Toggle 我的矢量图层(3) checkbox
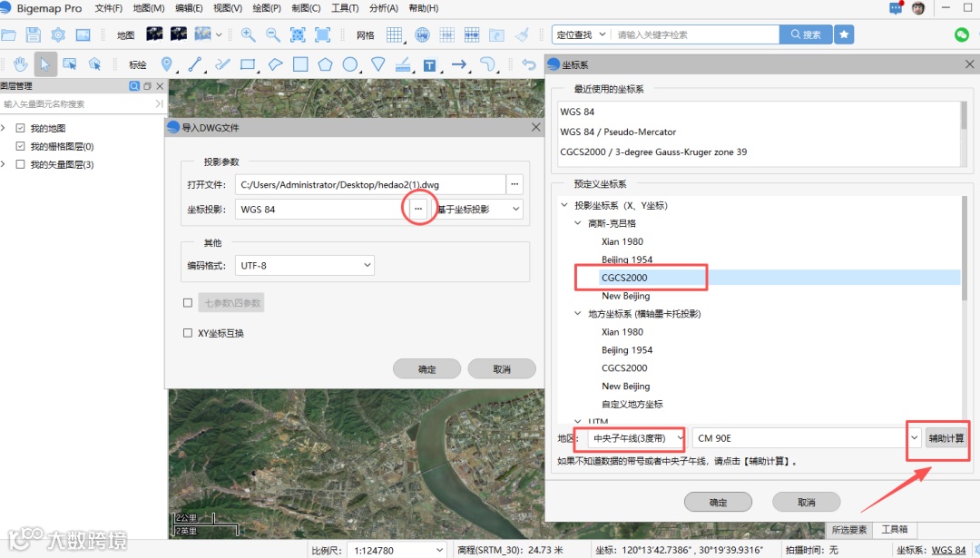 coord(20,164)
